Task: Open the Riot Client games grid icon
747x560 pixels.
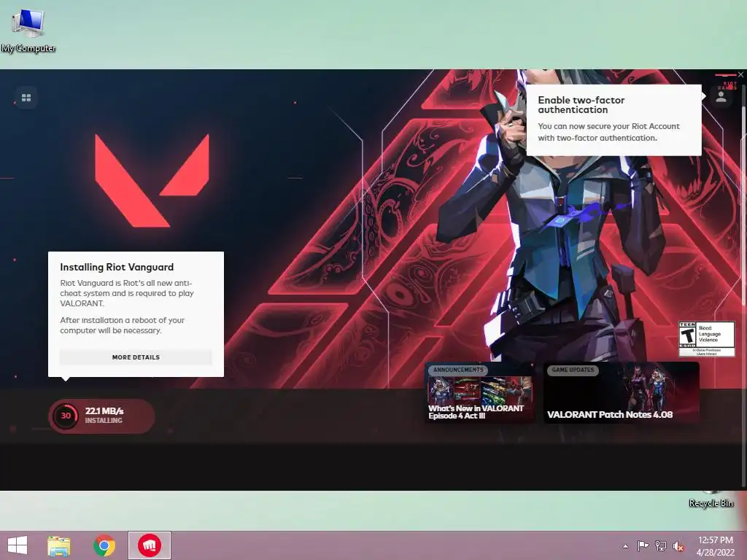Action: (26, 98)
